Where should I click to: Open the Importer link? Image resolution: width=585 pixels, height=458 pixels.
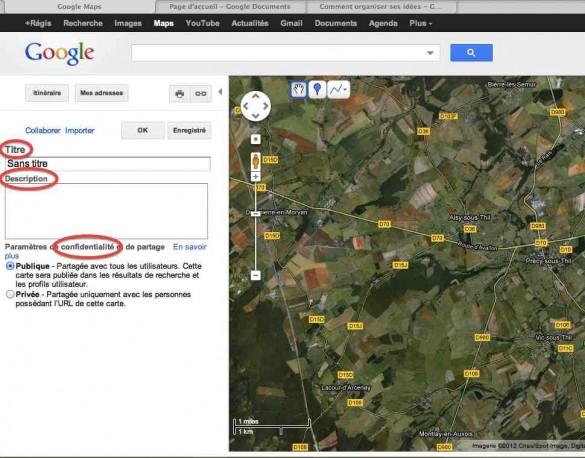[80, 131]
